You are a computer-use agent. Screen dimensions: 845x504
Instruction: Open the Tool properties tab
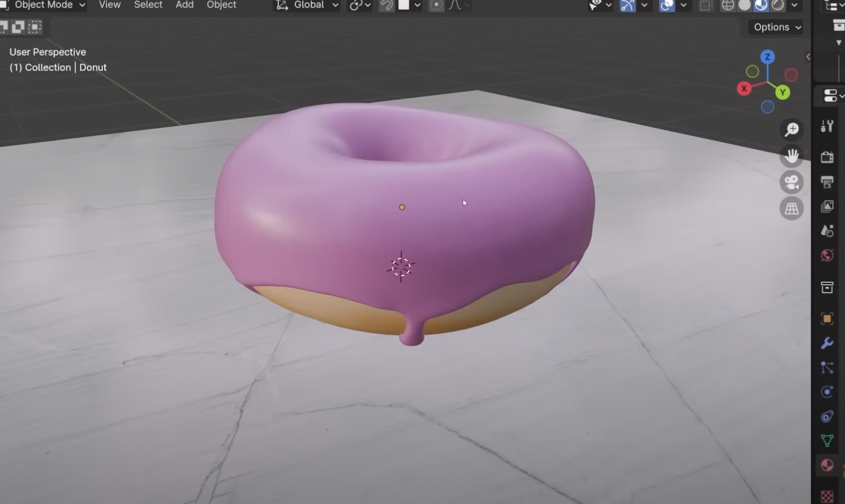[x=827, y=125]
